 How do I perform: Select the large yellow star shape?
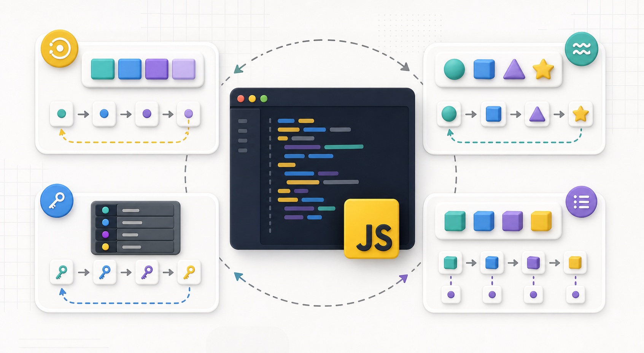pos(543,69)
